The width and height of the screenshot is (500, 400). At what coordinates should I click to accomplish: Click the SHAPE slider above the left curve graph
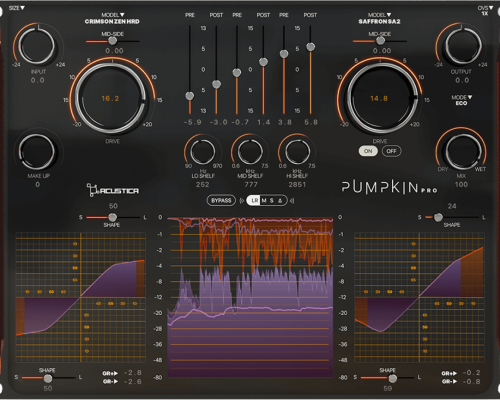[x=113, y=217]
